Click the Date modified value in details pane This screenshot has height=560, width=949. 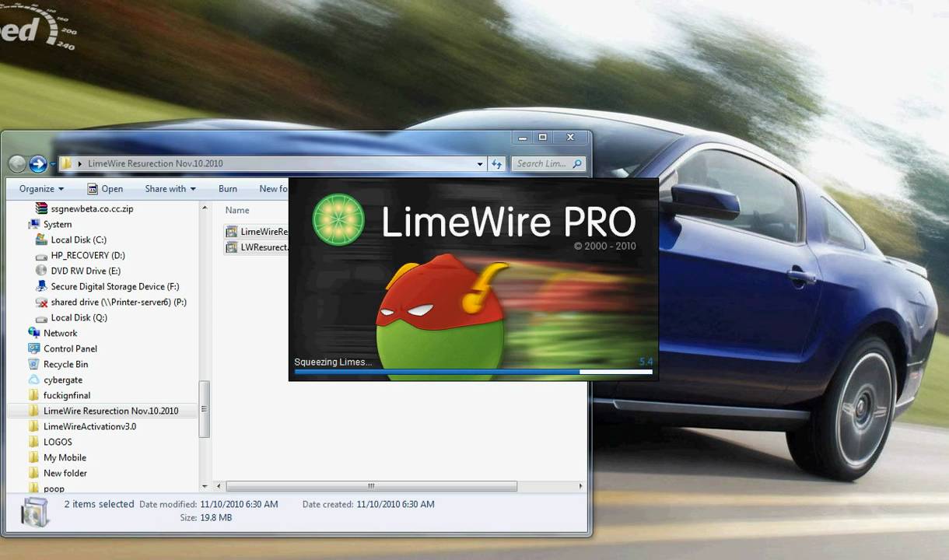pyautogui.click(x=239, y=504)
